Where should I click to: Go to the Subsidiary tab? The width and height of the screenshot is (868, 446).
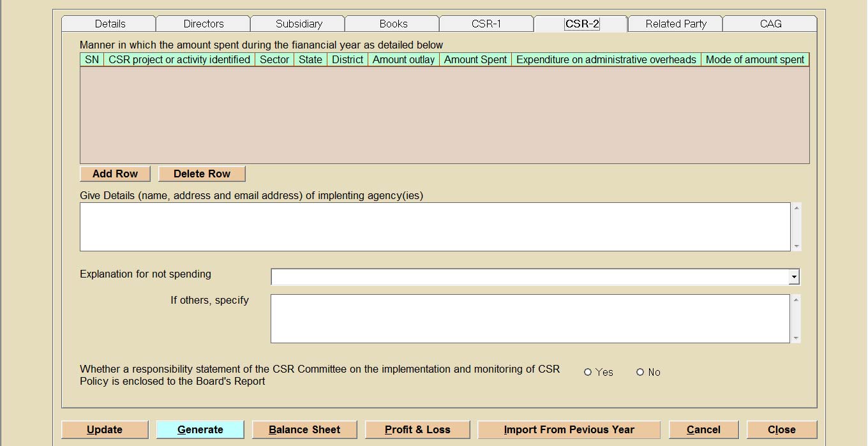(x=299, y=24)
